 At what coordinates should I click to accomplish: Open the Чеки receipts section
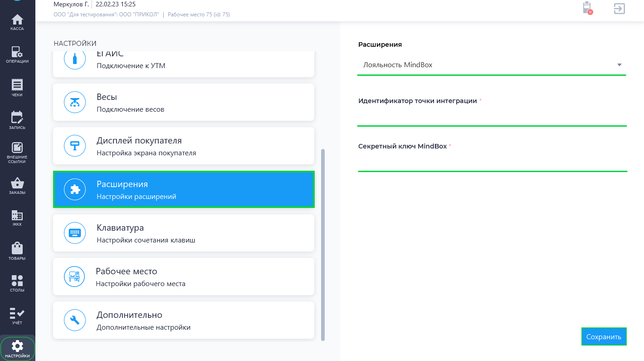[17, 88]
